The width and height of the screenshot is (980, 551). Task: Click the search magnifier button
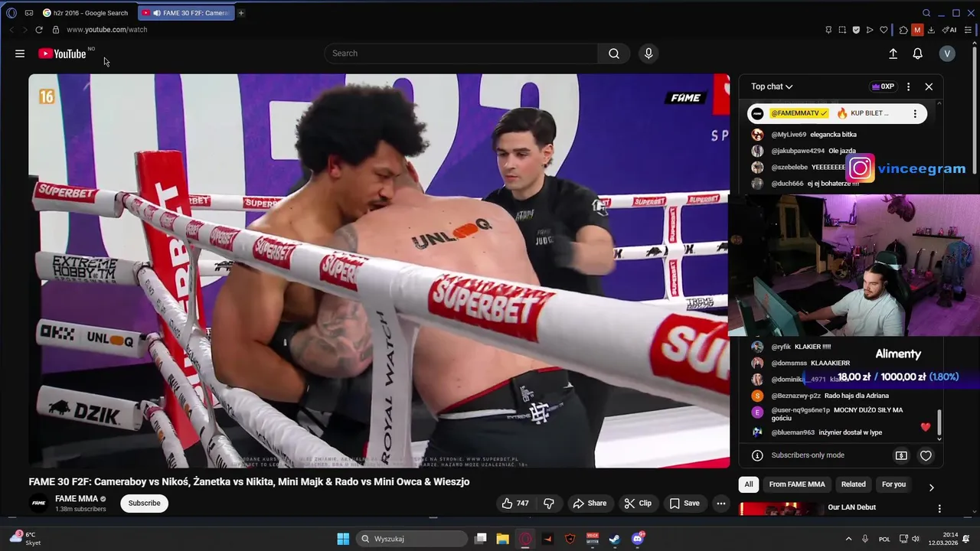click(x=614, y=54)
